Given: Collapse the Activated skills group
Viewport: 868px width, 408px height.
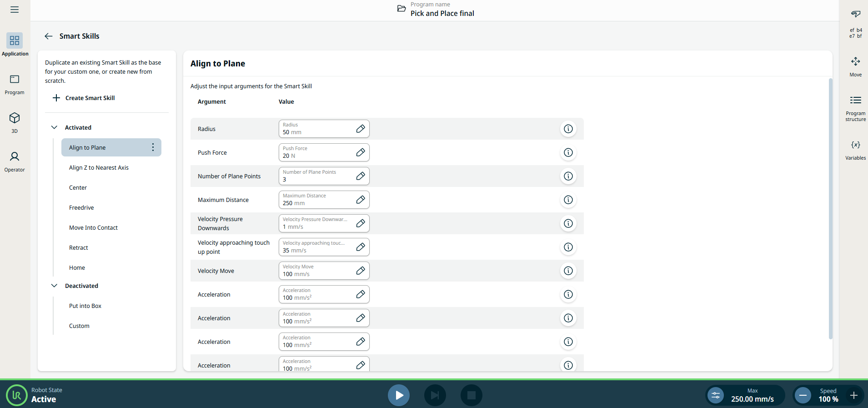Looking at the screenshot, I should click(55, 127).
